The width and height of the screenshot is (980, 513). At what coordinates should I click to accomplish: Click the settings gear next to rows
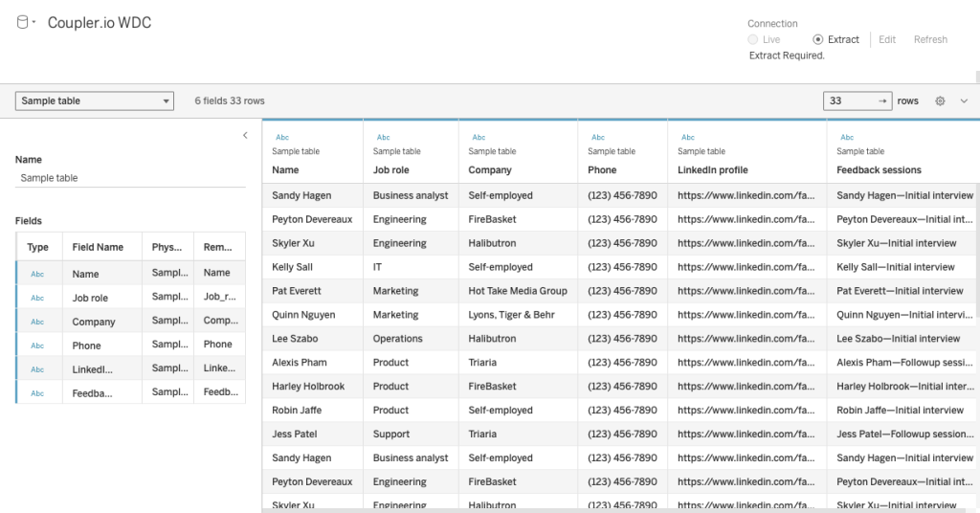tap(940, 100)
